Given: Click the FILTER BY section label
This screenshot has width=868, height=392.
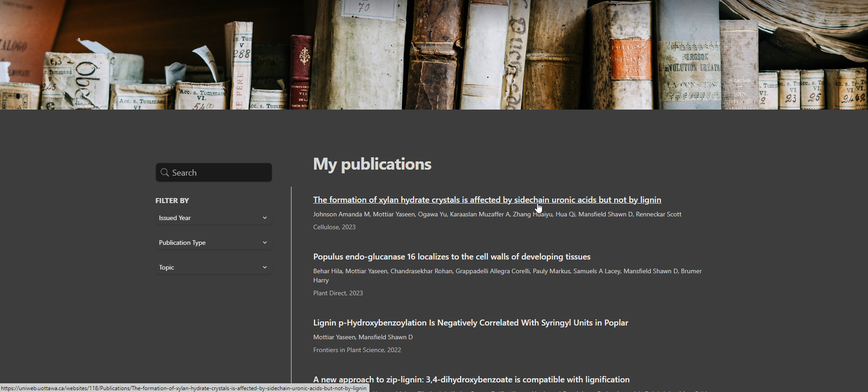Looking at the screenshot, I should click(x=172, y=201).
